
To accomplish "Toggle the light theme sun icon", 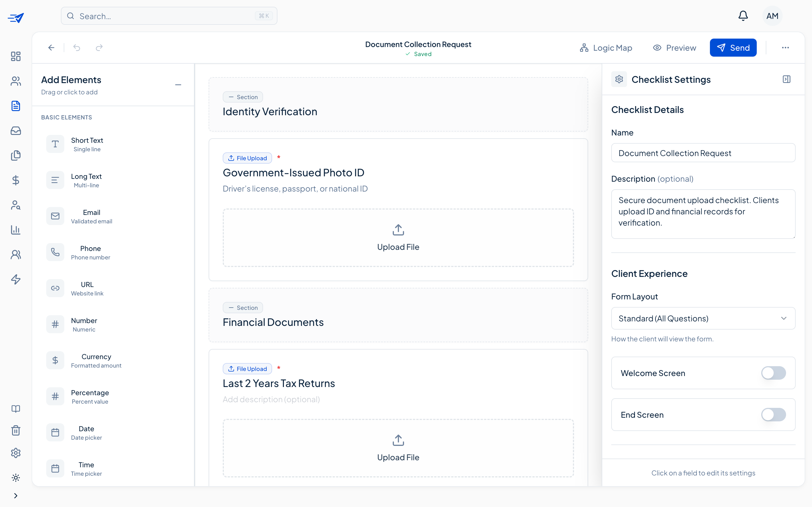I will pos(16,477).
